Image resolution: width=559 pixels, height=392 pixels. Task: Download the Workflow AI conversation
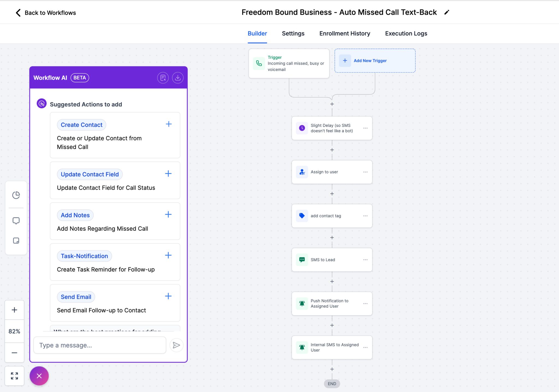(178, 78)
